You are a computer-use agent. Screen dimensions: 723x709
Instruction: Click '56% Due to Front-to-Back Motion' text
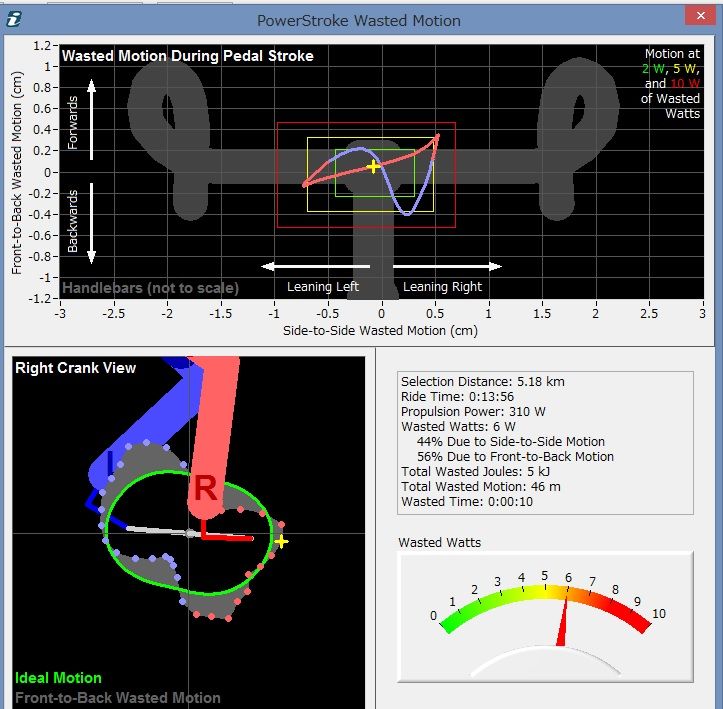pyautogui.click(x=515, y=456)
